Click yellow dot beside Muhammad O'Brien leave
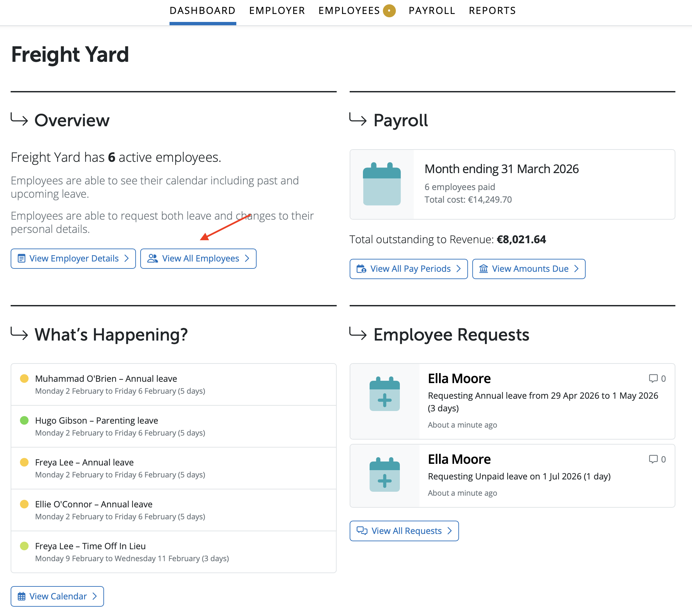 coord(24,378)
